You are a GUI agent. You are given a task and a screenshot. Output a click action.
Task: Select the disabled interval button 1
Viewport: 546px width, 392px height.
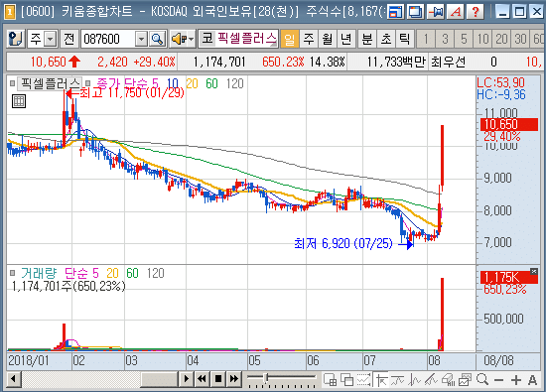click(426, 39)
